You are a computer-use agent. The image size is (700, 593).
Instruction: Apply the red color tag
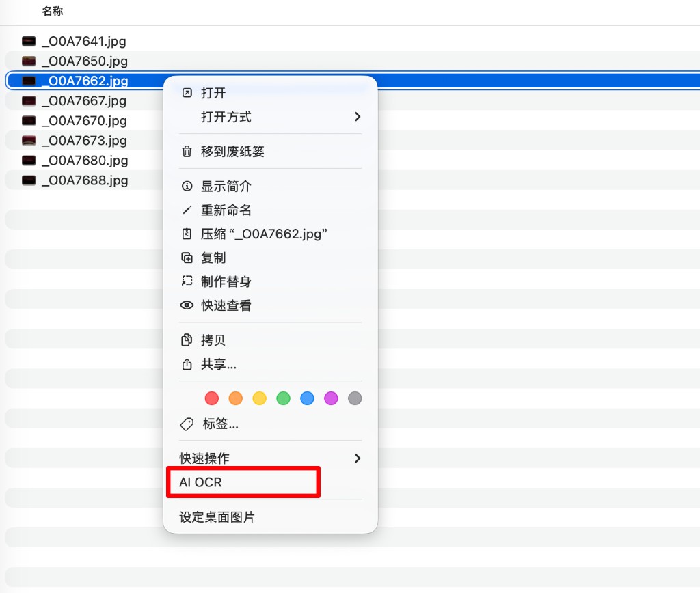click(212, 398)
